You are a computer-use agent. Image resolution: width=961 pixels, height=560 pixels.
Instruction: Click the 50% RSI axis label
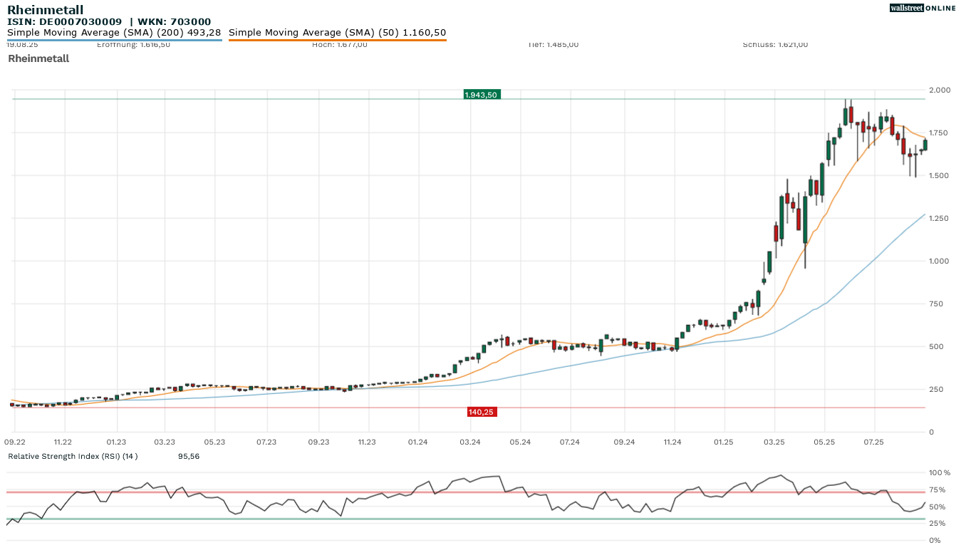pos(937,507)
